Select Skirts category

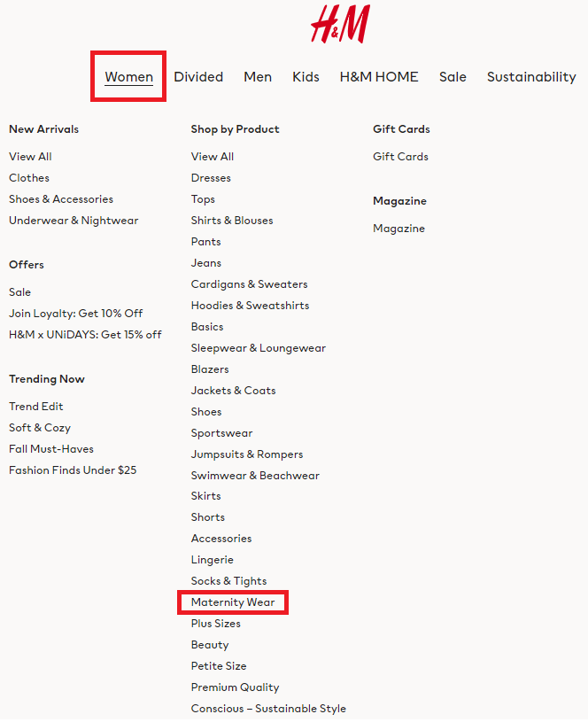[205, 496]
